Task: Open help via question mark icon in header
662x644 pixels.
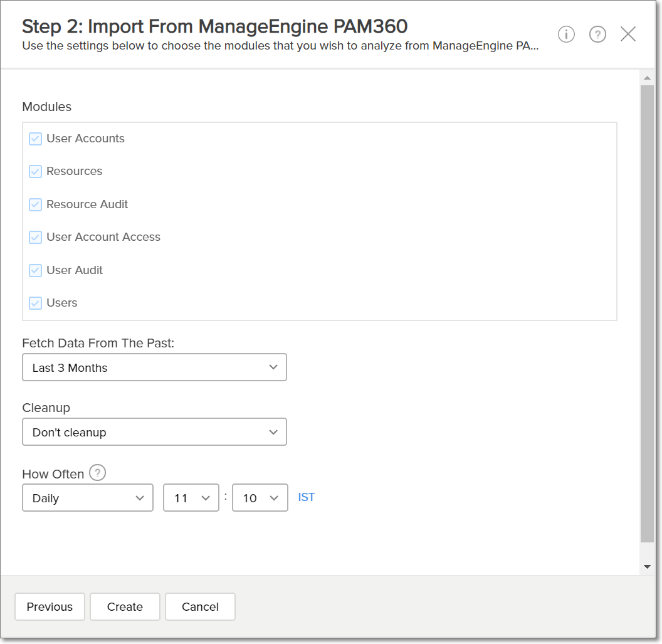Action: (597, 34)
